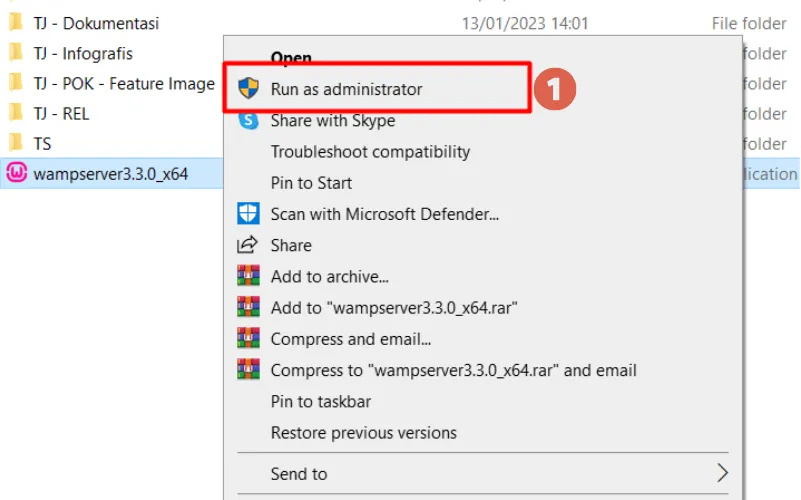Choose the Share menu entry
Image resolution: width=801 pixels, height=500 pixels.
pyautogui.click(x=291, y=245)
